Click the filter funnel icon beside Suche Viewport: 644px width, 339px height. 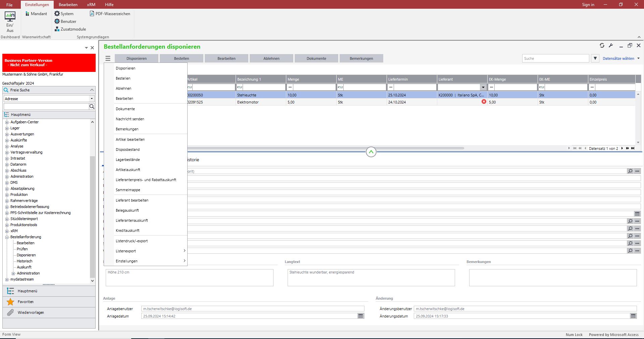pos(595,58)
